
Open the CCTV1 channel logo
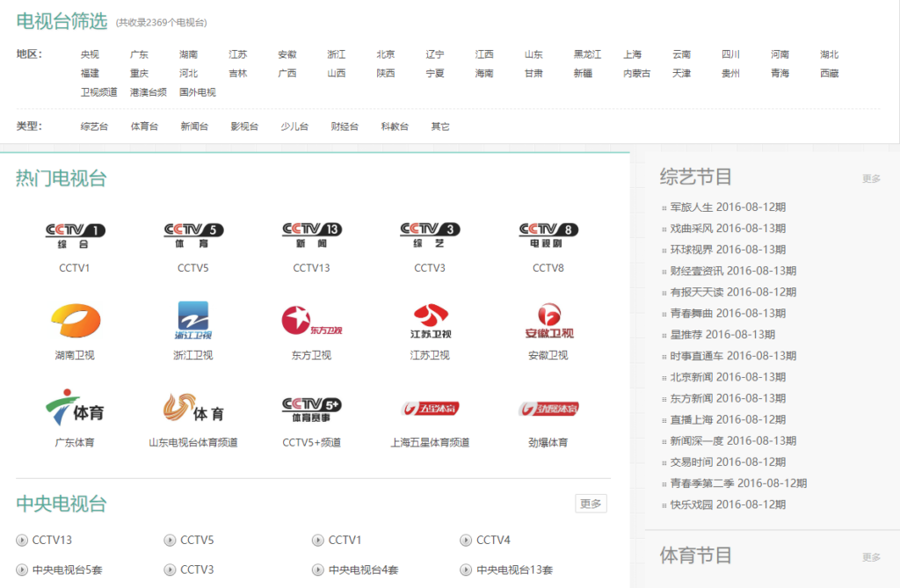pyautogui.click(x=75, y=235)
